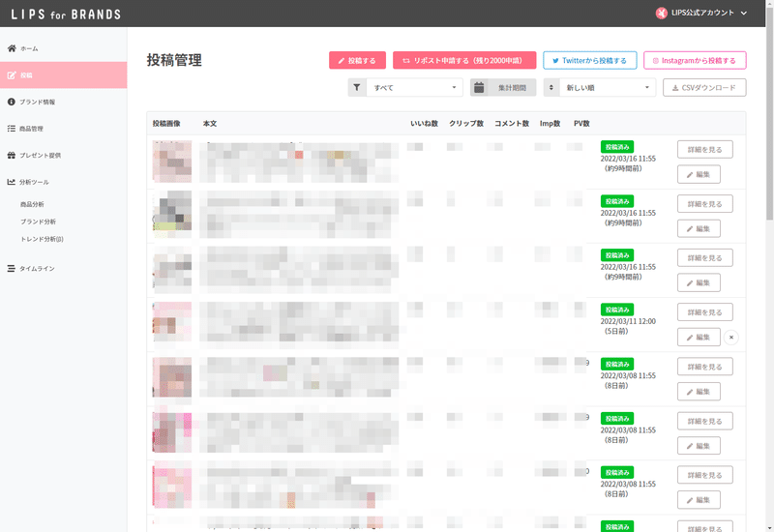Click the Imp数 column header
This screenshot has width=774, height=532.
pyautogui.click(x=550, y=124)
